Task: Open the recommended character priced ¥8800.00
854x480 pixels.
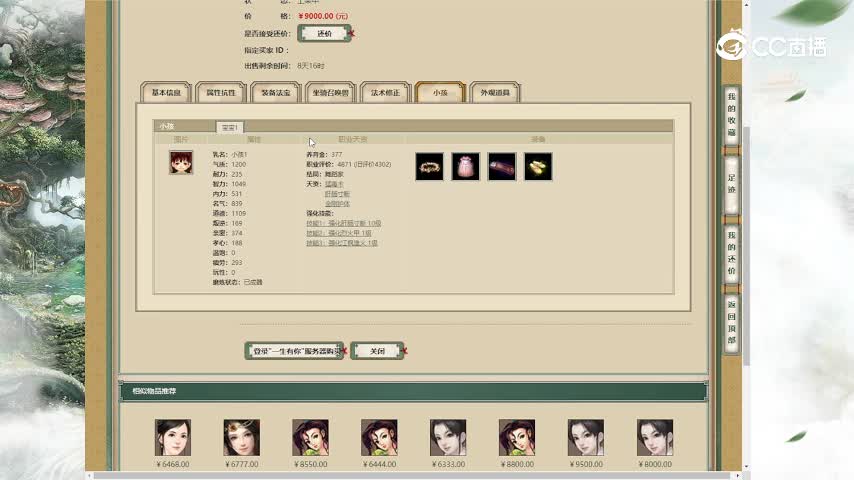Action: (x=517, y=438)
